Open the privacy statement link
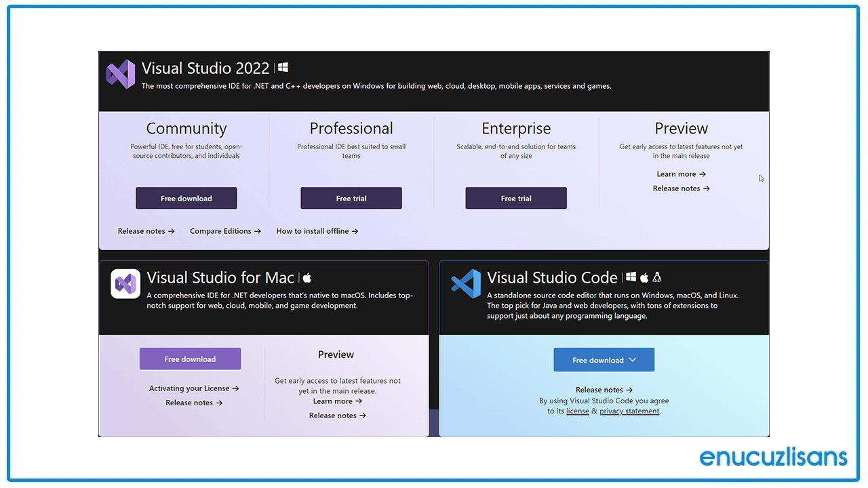This screenshot has width=868, height=488. click(x=629, y=411)
